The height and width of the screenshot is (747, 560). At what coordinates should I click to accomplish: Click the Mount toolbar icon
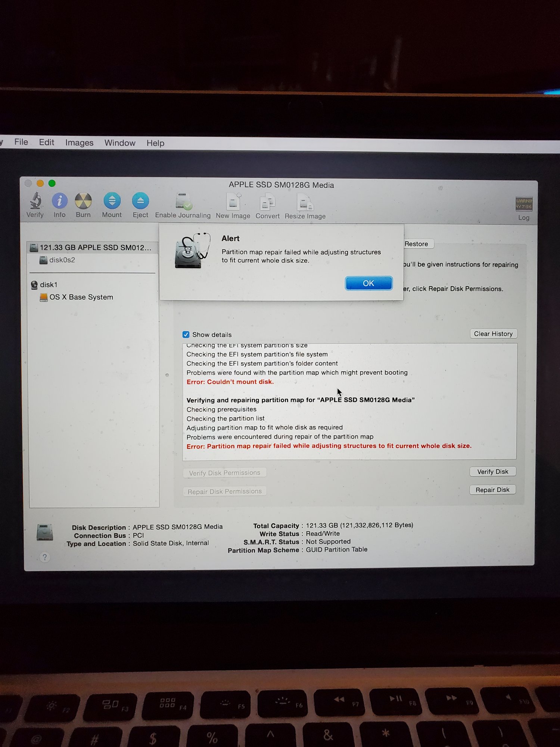[x=112, y=201]
